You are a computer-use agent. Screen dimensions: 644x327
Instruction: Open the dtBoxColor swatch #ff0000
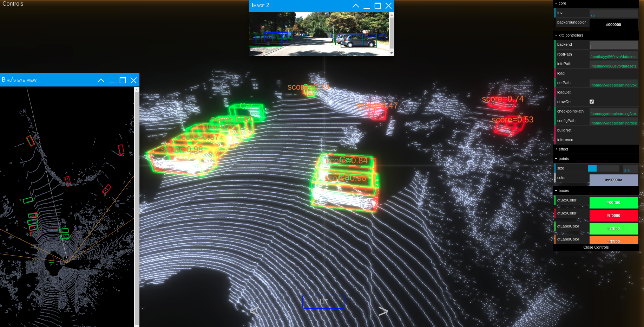click(613, 216)
